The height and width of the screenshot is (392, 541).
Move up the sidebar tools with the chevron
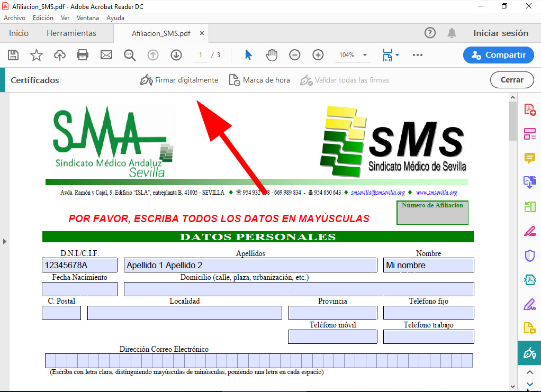(x=529, y=372)
